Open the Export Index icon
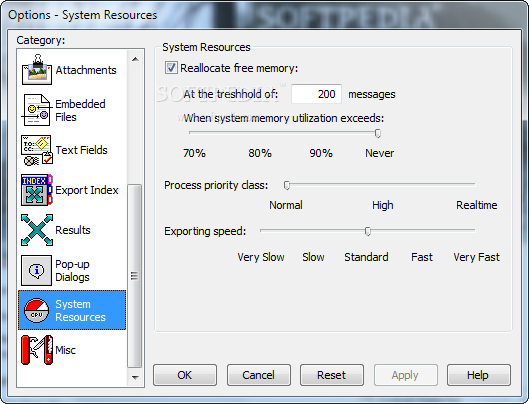Image resolution: width=529 pixels, height=404 pixels. [37, 190]
